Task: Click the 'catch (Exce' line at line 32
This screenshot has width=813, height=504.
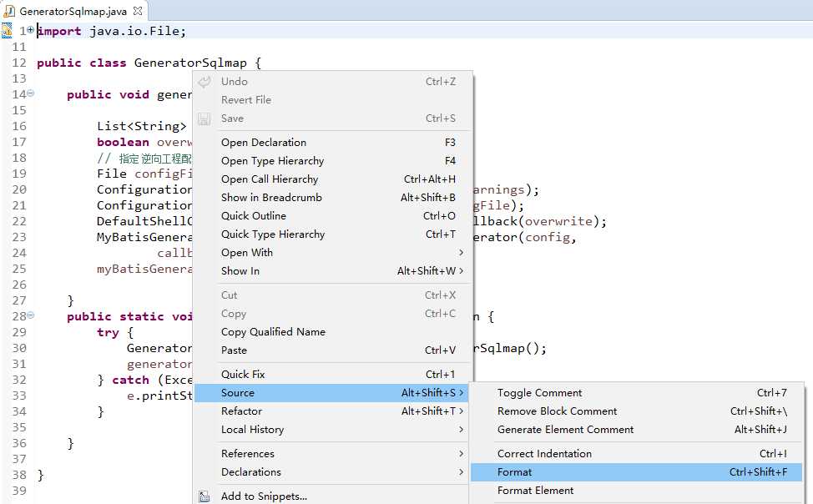Action: pos(144,380)
